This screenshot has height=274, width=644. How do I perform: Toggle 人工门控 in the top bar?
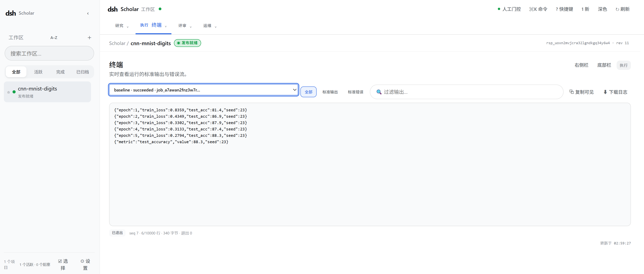(509, 9)
